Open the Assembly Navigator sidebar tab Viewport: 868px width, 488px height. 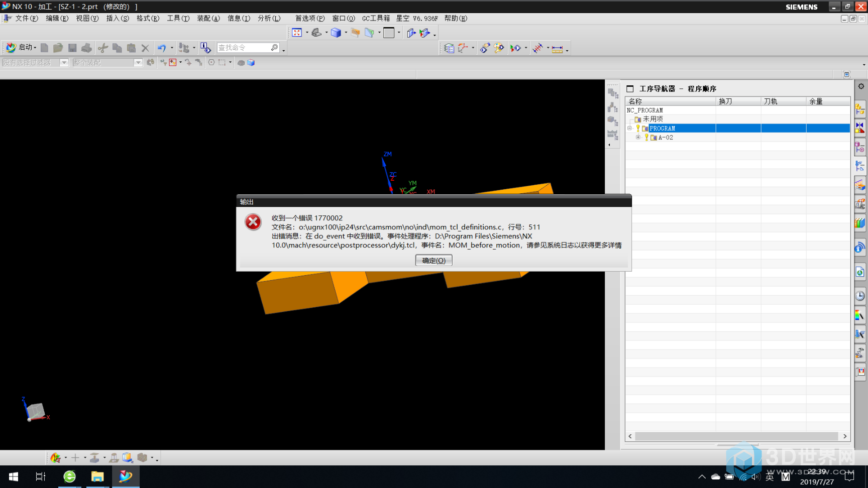point(860,109)
